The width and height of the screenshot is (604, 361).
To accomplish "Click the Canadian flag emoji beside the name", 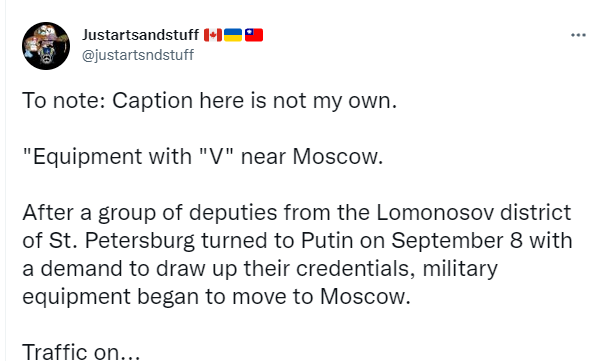I will 213,35.
